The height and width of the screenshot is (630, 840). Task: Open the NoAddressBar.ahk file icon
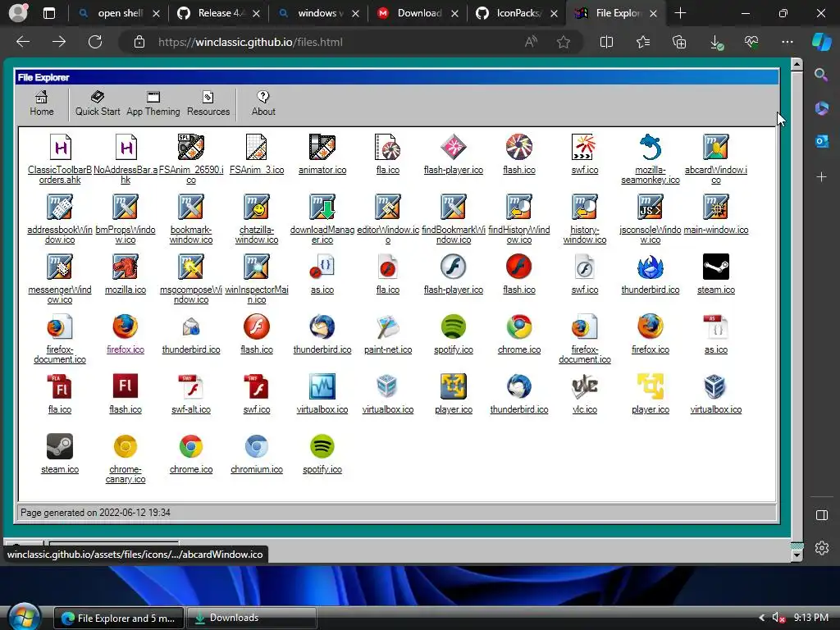point(126,148)
